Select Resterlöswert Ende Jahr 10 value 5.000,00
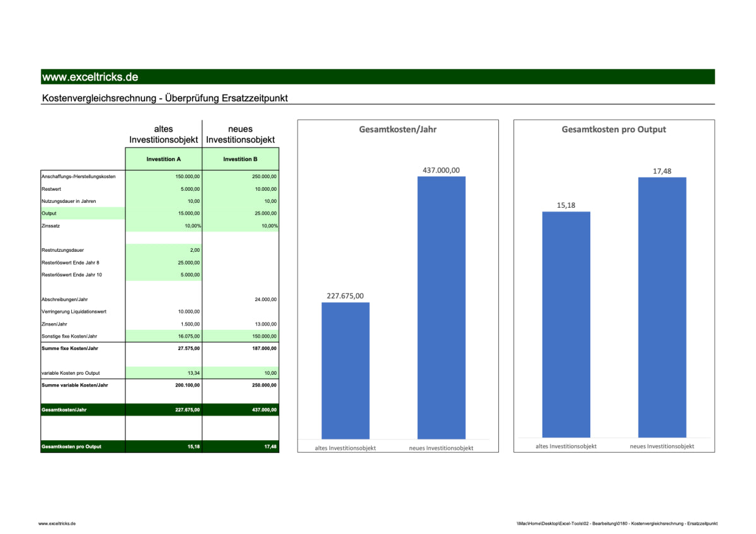756x534 pixels. click(164, 275)
